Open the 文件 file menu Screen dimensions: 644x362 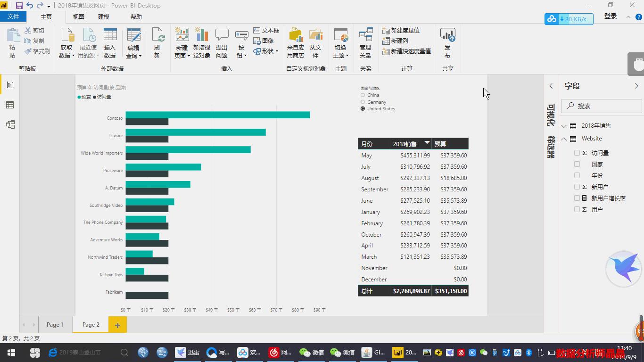tap(14, 16)
